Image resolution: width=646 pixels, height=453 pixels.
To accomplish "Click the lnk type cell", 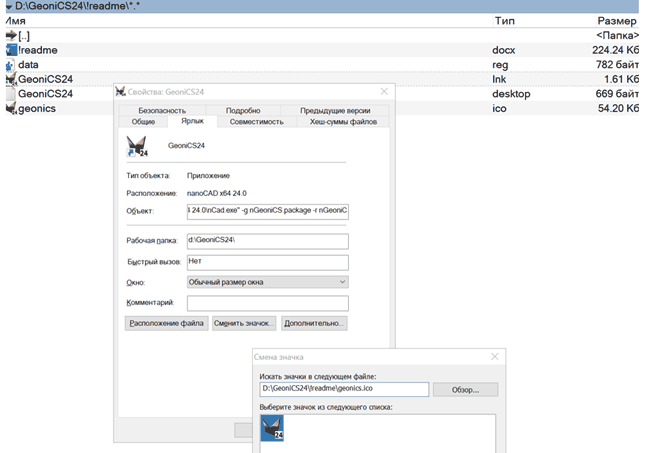I will click(x=499, y=79).
